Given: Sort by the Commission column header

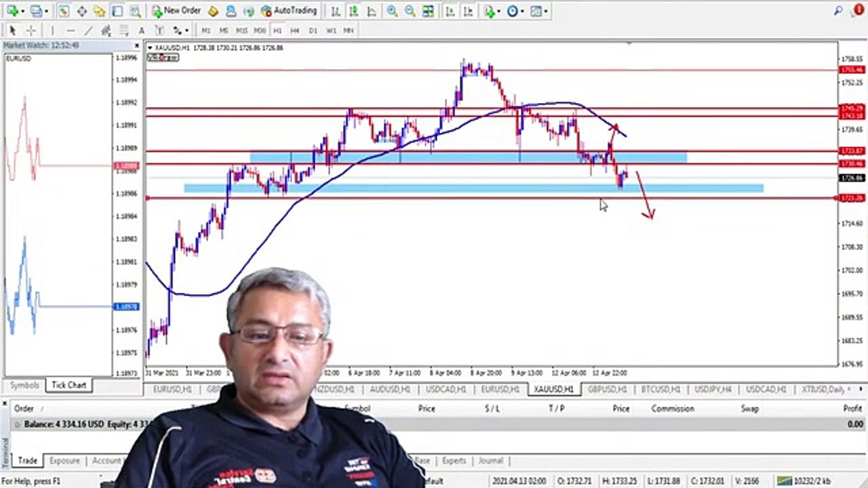Looking at the screenshot, I should point(672,409).
